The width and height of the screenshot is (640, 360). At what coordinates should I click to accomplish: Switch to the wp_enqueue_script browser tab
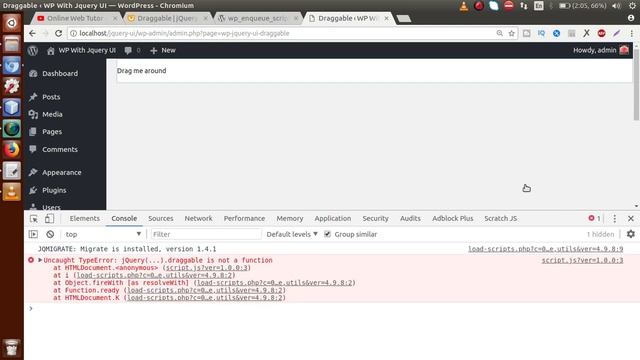point(257,18)
